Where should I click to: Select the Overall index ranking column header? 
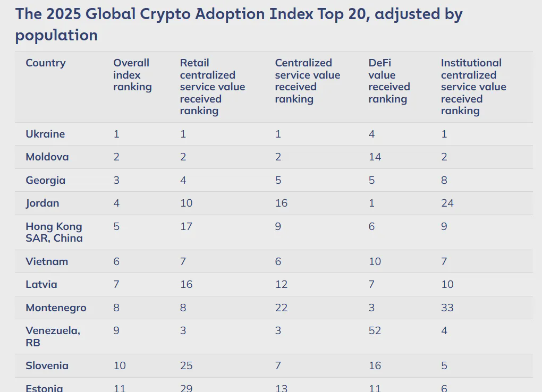point(132,75)
